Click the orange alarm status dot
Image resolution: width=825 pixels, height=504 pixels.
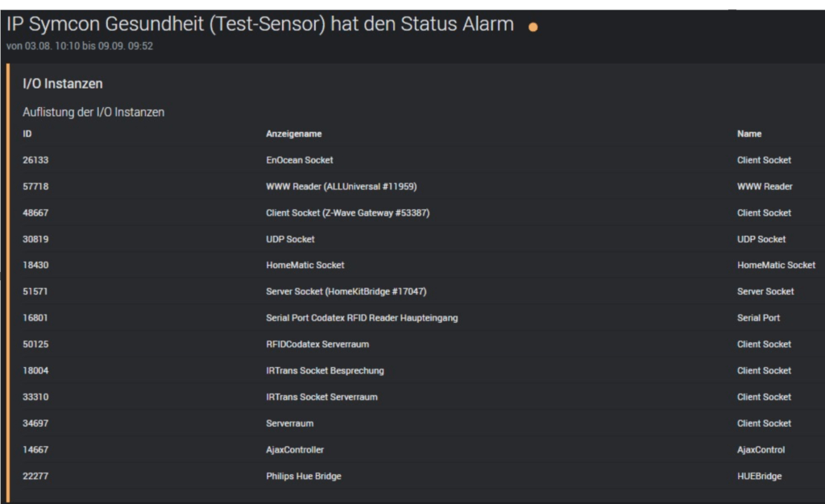tap(533, 27)
